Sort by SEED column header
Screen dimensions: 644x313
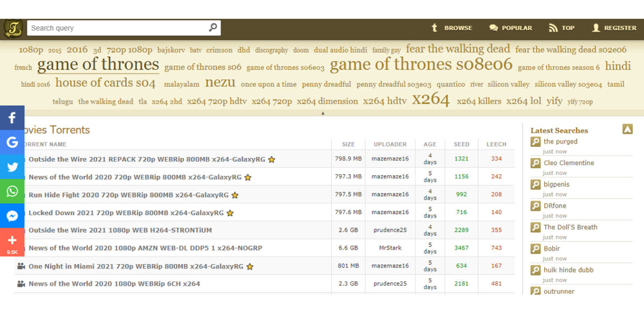coord(462,144)
